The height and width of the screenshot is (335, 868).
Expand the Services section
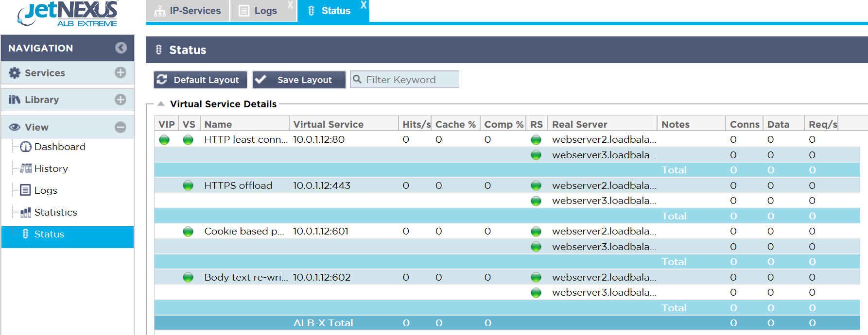coord(120,73)
